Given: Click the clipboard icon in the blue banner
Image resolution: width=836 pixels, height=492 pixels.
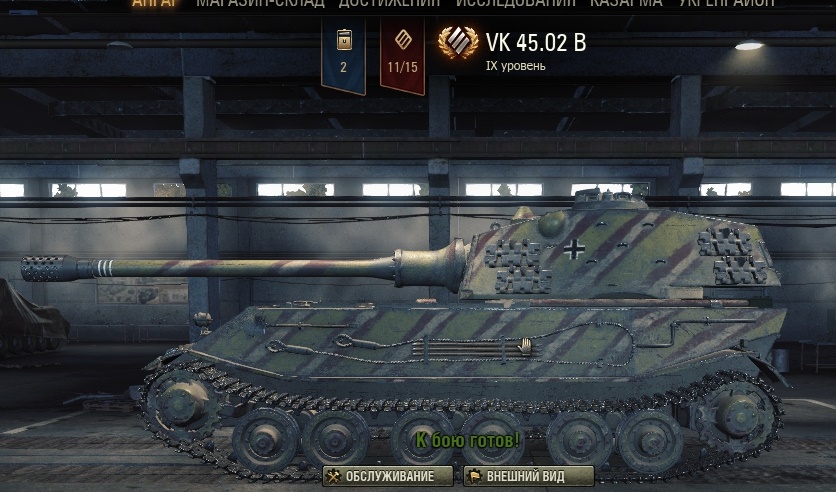Looking at the screenshot, I should (344, 40).
